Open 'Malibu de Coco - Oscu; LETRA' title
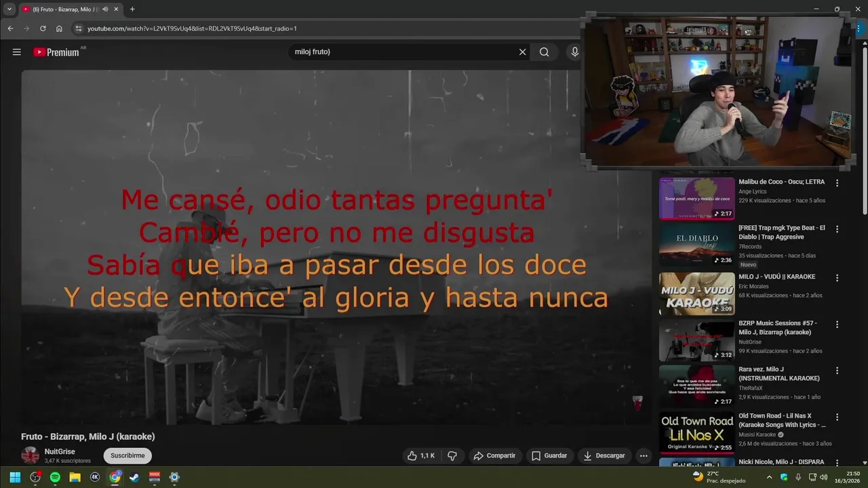Image resolution: width=868 pixels, height=488 pixels. tap(781, 182)
